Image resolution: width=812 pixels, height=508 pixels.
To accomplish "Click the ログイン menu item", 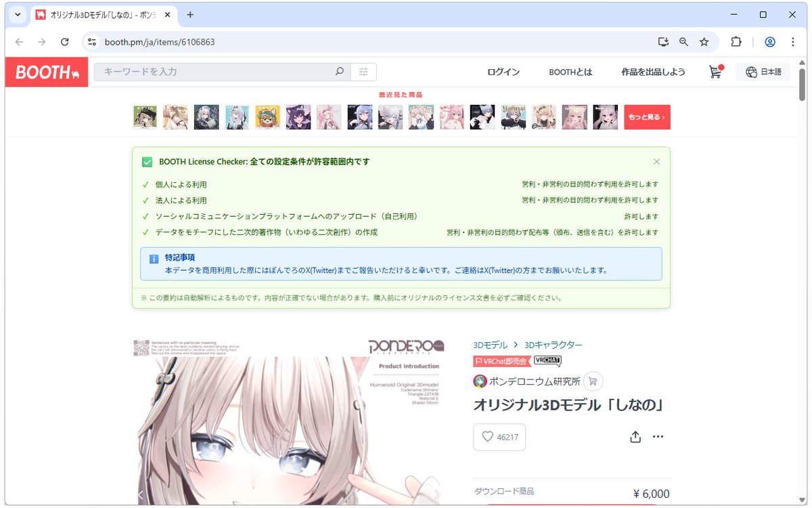I will (x=503, y=72).
